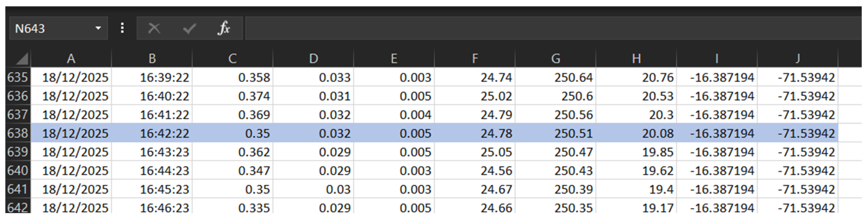Image resolution: width=868 pixels, height=221 pixels.
Task: Click the Enter checkmark icon in formula bar
Action: point(189,28)
